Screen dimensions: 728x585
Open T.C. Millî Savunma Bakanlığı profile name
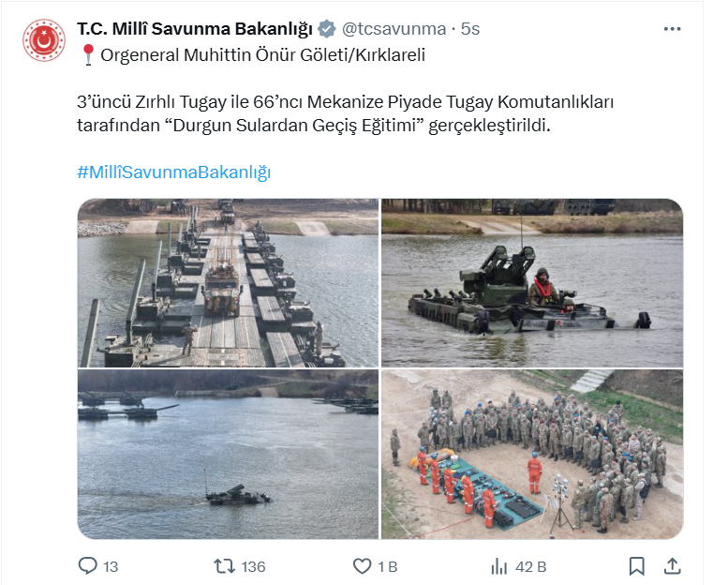click(195, 29)
